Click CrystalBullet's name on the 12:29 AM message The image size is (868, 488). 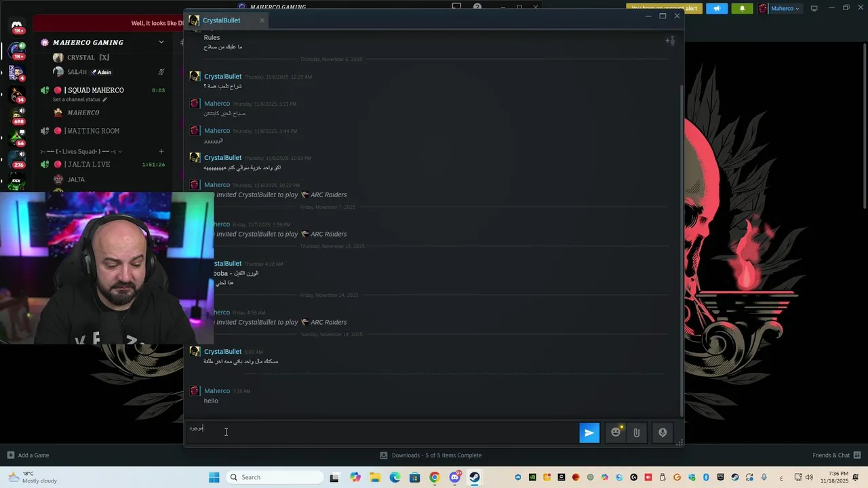[x=222, y=77]
